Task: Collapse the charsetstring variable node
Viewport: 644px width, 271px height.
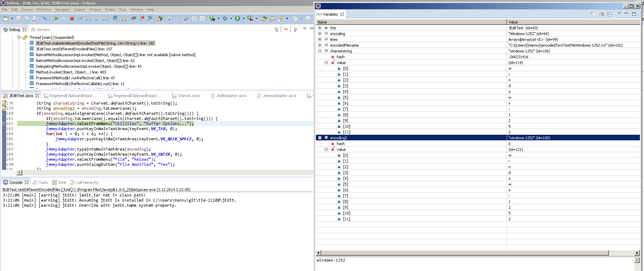Action: (320, 51)
